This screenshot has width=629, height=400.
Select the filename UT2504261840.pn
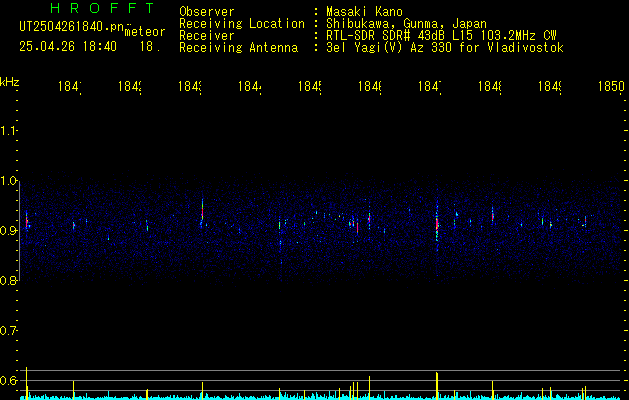click(71, 27)
